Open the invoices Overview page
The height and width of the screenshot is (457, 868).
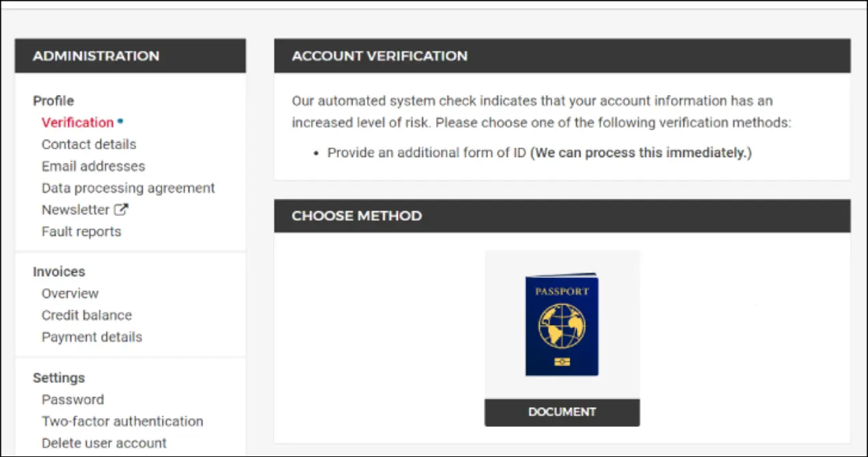[70, 293]
